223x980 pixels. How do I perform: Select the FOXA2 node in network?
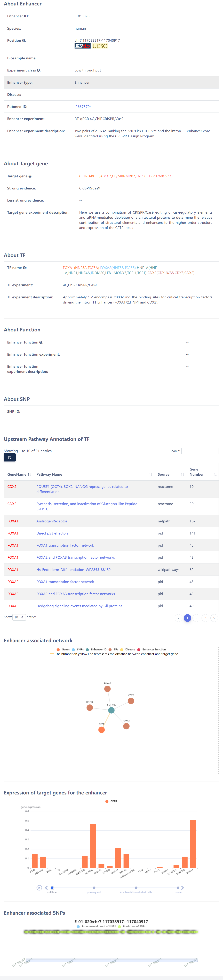107,689
